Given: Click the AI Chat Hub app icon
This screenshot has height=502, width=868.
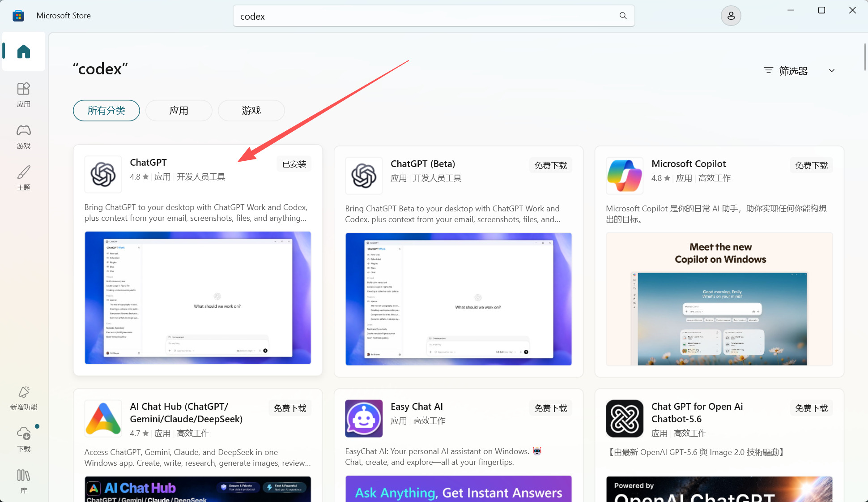Looking at the screenshot, I should (x=103, y=418).
